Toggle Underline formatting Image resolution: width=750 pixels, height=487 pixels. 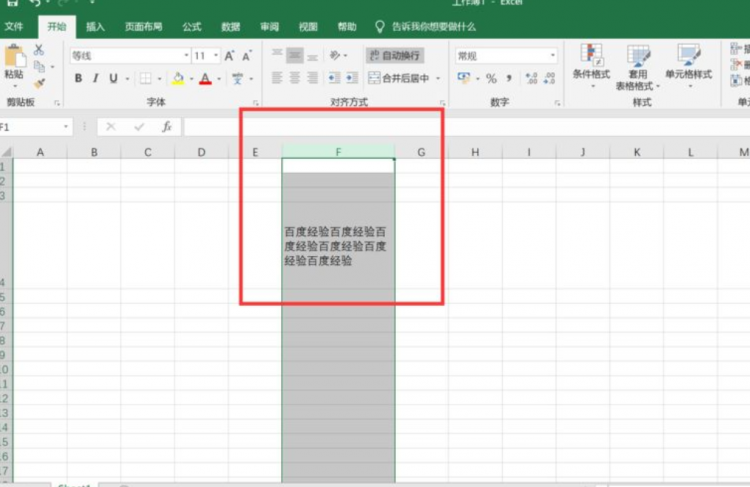[113, 78]
